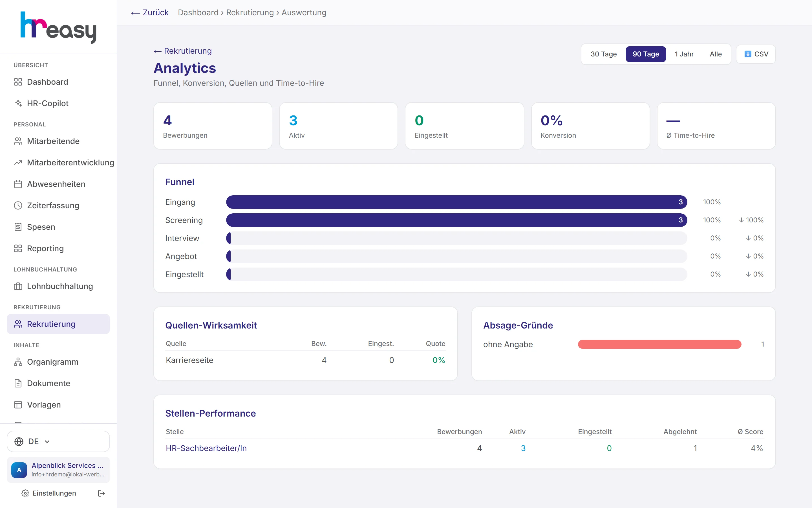The height and width of the screenshot is (508, 812).
Task: Click the logout icon next to Einstellungen
Action: (x=101, y=493)
